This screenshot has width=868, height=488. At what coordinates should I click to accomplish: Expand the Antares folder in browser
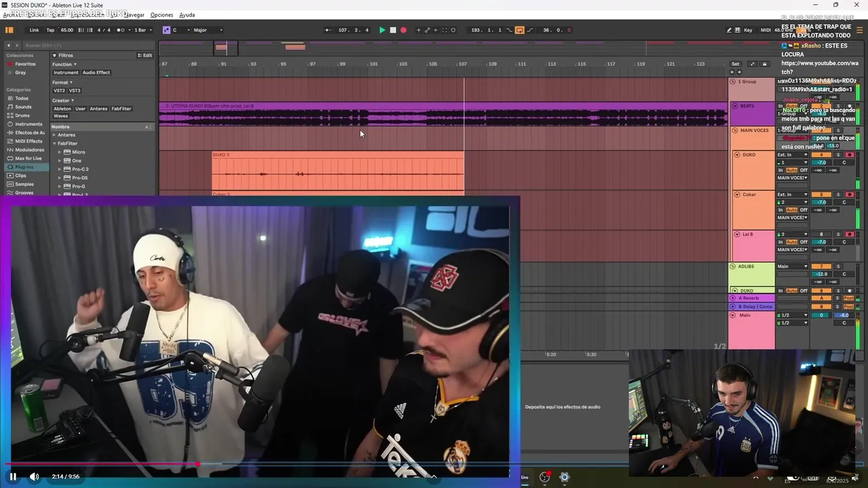(54, 135)
